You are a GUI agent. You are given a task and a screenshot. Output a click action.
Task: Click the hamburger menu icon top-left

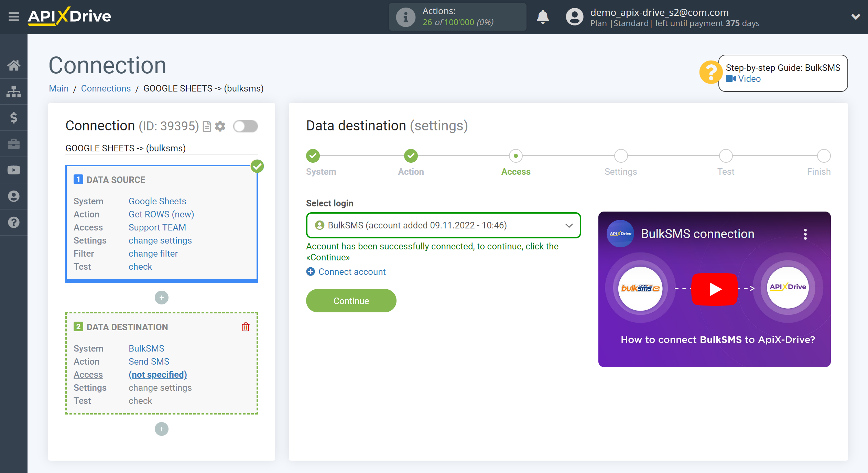click(12, 16)
